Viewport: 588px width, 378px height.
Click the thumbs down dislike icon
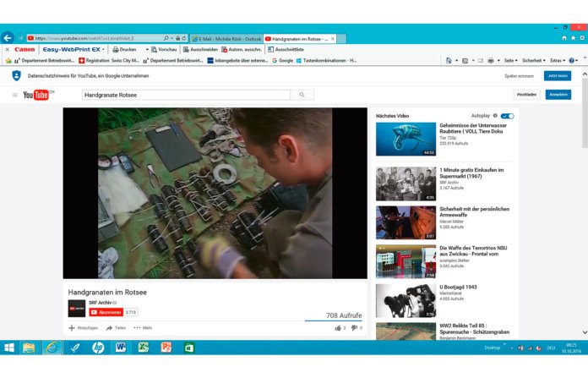354,328
